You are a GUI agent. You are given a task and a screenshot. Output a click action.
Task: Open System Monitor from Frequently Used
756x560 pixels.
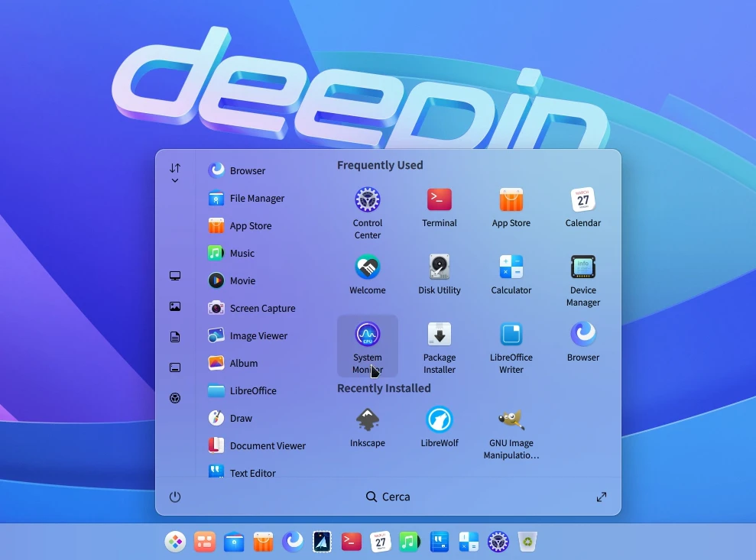pyautogui.click(x=368, y=346)
